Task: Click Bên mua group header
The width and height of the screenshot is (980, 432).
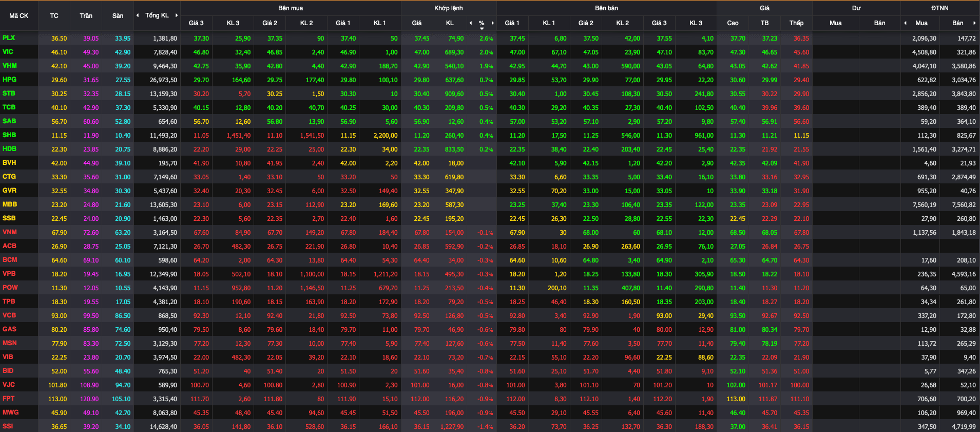Action: pyautogui.click(x=291, y=8)
